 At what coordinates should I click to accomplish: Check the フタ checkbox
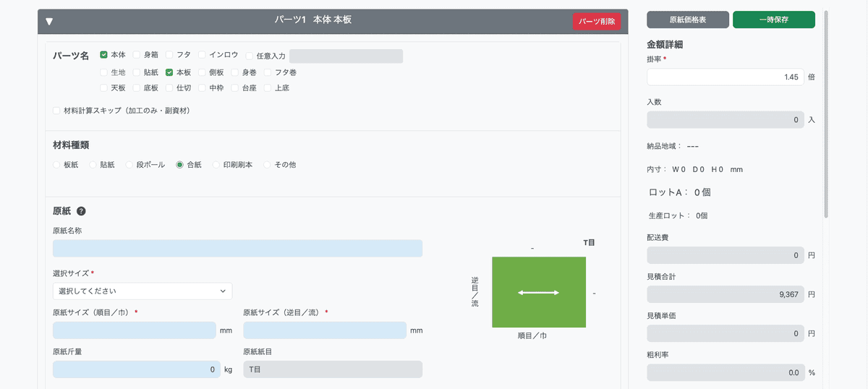pos(169,54)
